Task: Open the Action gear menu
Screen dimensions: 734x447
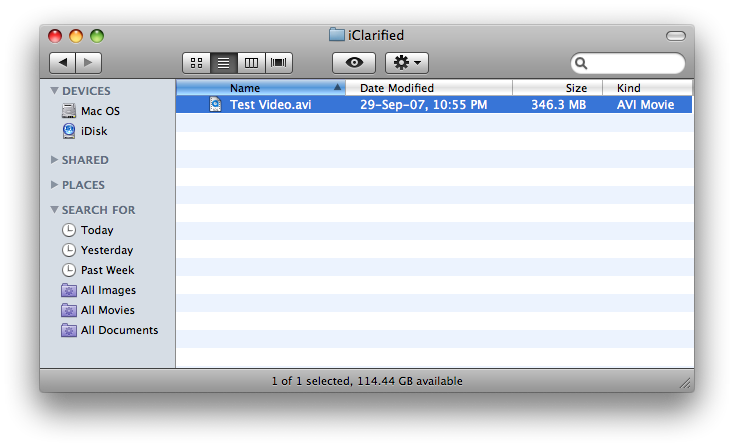Action: click(x=407, y=63)
